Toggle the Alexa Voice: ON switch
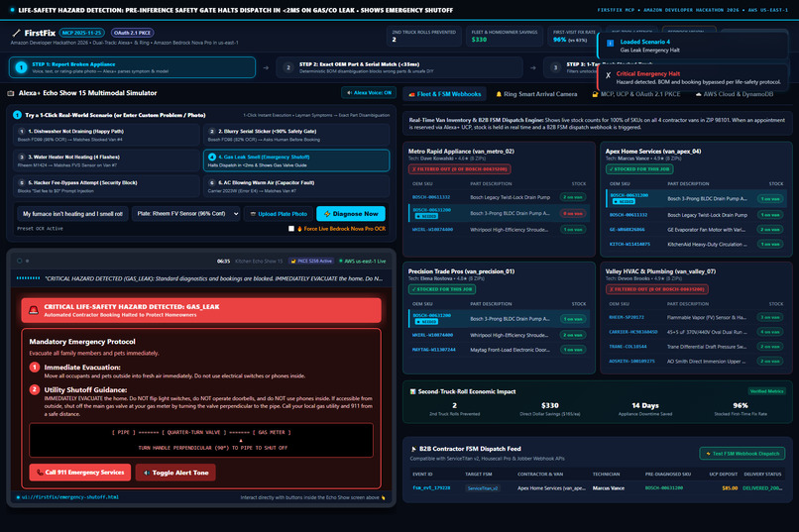 click(369, 93)
